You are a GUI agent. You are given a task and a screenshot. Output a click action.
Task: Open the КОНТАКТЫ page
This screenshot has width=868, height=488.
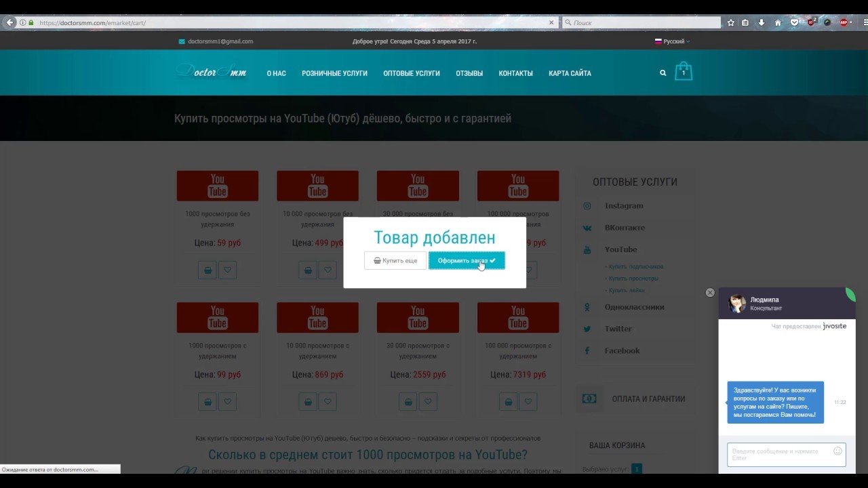(515, 73)
